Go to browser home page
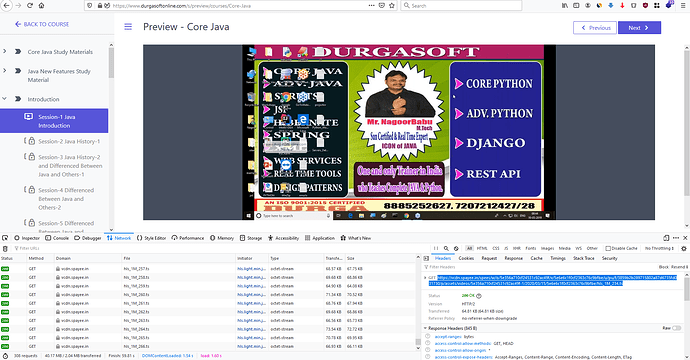Image resolution: width=690 pixels, height=360 pixels. (x=41, y=5)
